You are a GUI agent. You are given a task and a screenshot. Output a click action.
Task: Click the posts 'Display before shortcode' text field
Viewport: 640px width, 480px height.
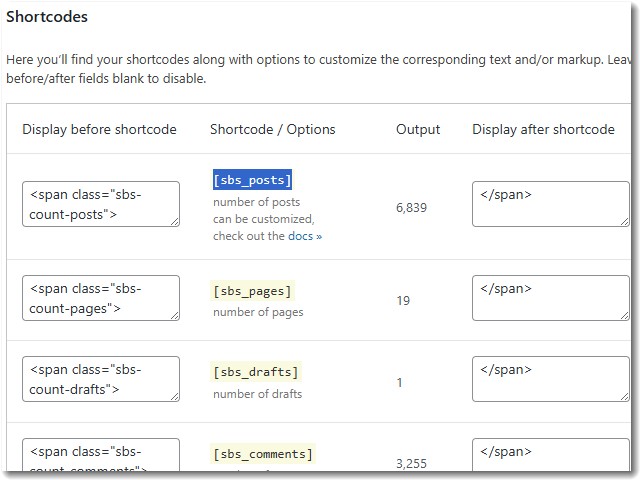100,204
